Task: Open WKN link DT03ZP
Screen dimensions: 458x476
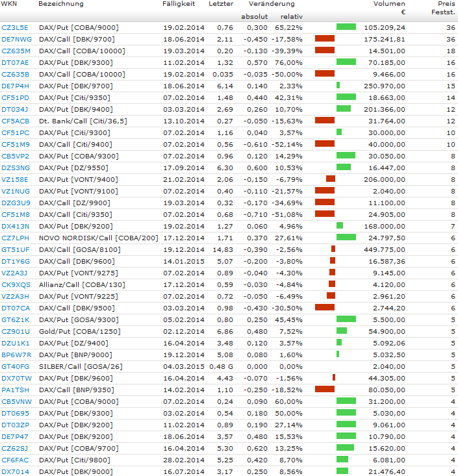Action: (x=16, y=425)
